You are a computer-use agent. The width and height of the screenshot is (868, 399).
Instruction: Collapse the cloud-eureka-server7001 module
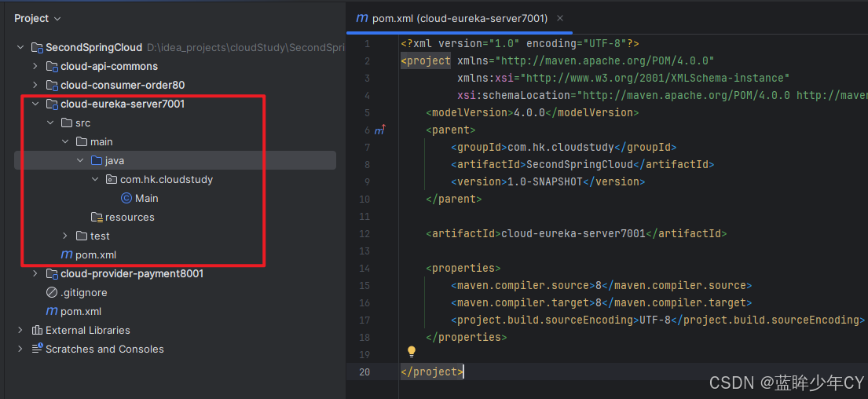(x=35, y=104)
